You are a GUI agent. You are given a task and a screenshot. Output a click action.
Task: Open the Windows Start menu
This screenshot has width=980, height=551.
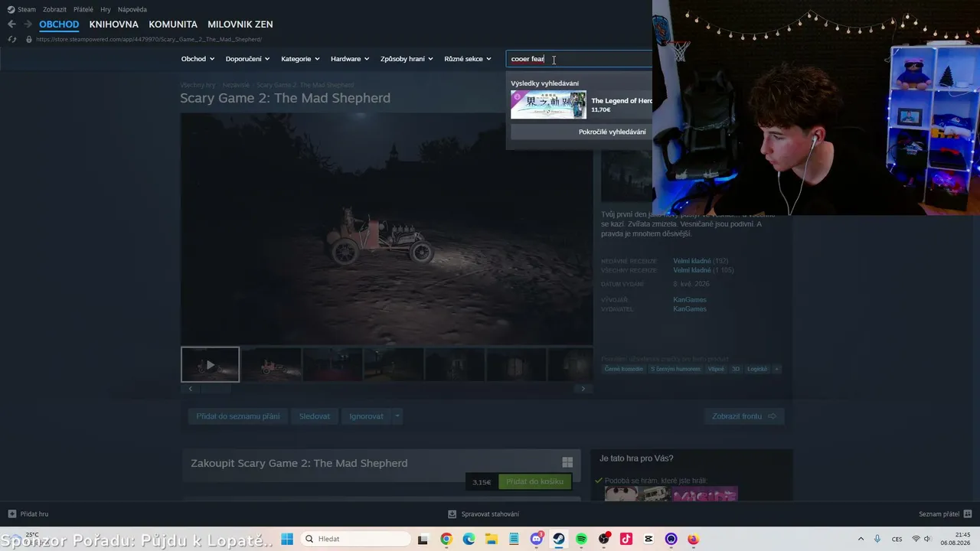coord(287,539)
